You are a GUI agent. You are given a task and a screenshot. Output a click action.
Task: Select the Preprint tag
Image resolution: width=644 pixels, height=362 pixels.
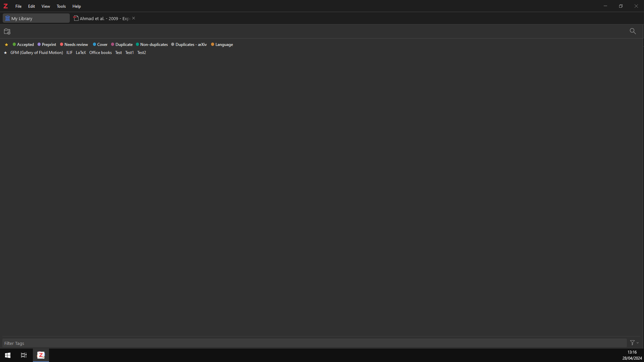(x=47, y=45)
